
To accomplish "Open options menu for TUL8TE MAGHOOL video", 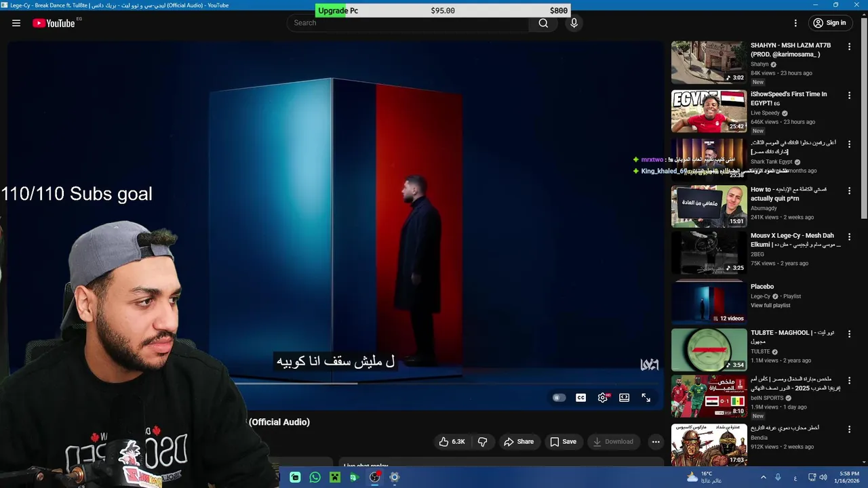I will point(849,334).
